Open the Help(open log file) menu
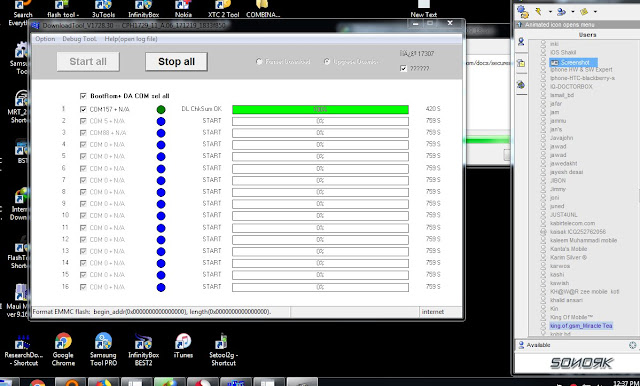 tap(131, 39)
